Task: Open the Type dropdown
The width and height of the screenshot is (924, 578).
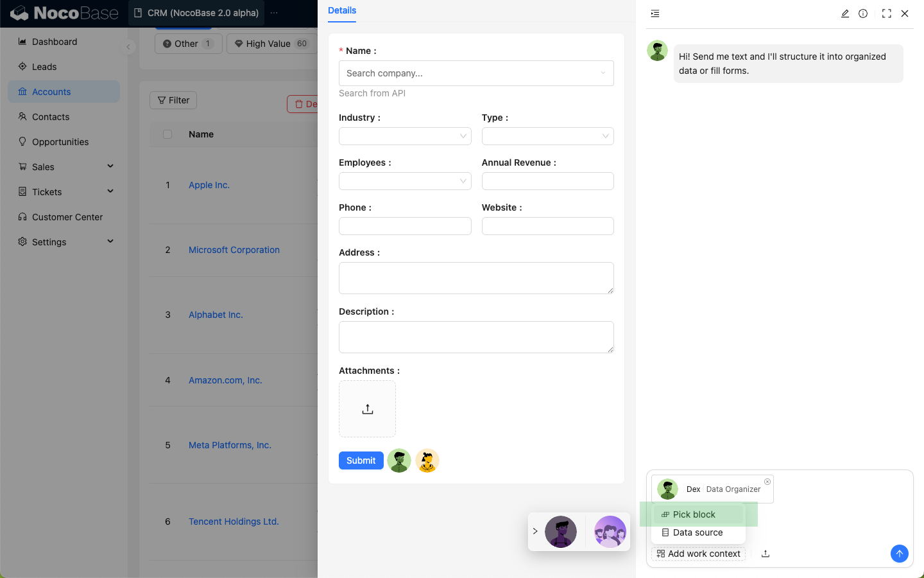Action: [547, 136]
